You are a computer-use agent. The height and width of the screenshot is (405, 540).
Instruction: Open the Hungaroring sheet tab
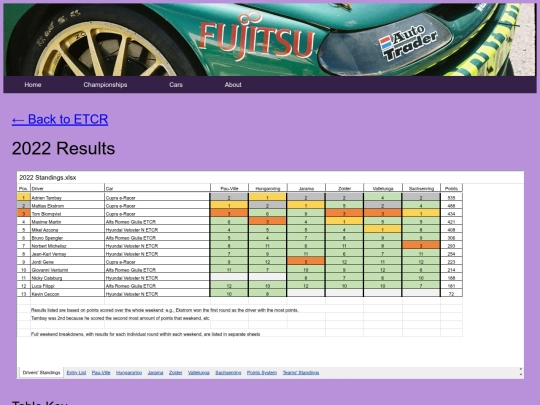(129, 373)
